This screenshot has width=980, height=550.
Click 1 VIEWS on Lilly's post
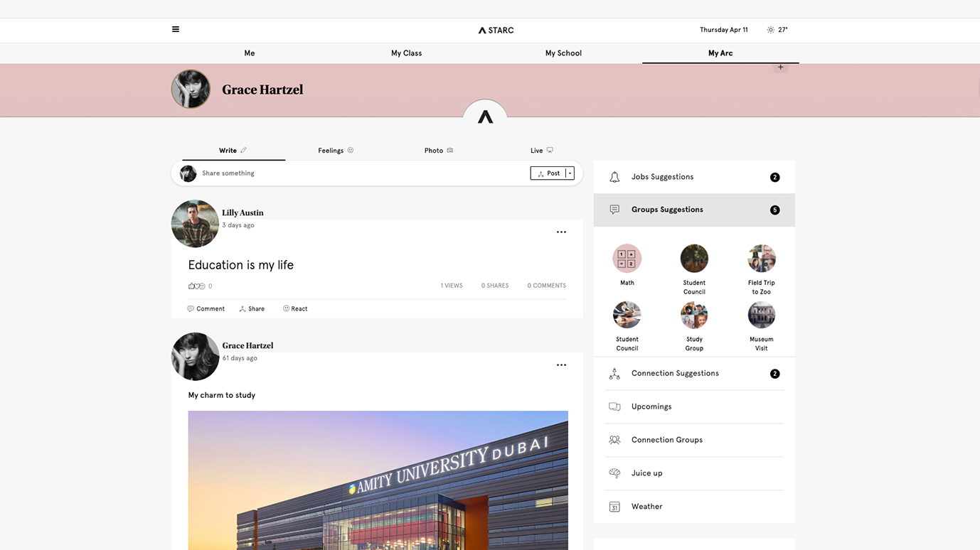(x=452, y=286)
